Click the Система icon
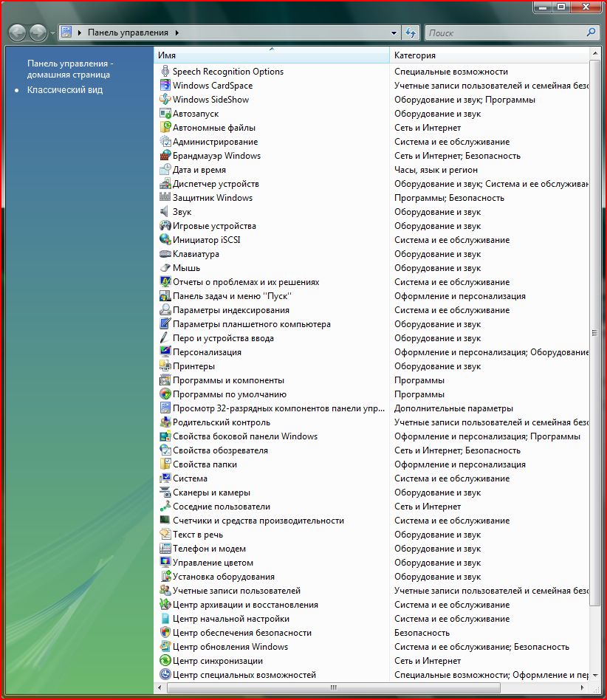 (x=165, y=478)
